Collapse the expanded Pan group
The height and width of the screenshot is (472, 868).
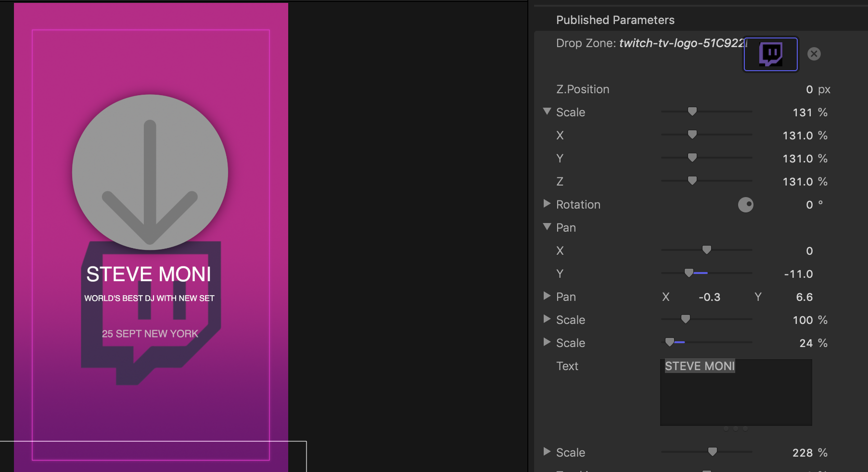click(x=547, y=227)
